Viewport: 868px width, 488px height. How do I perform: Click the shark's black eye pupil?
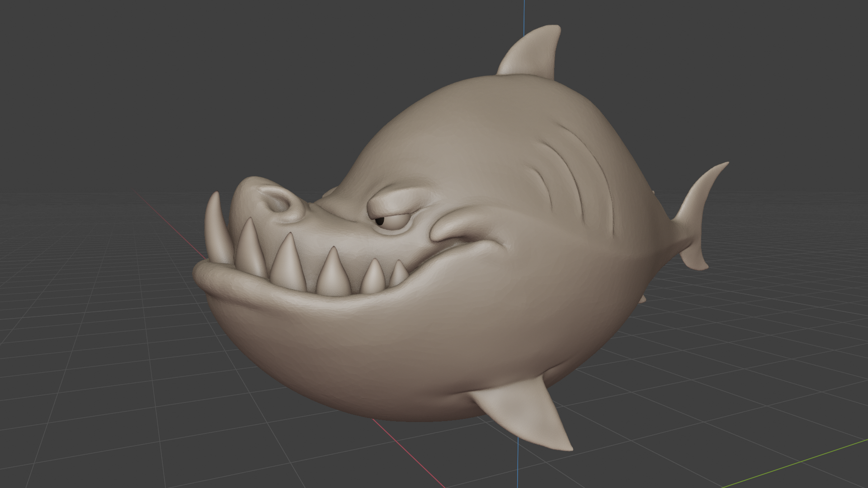click(380, 221)
